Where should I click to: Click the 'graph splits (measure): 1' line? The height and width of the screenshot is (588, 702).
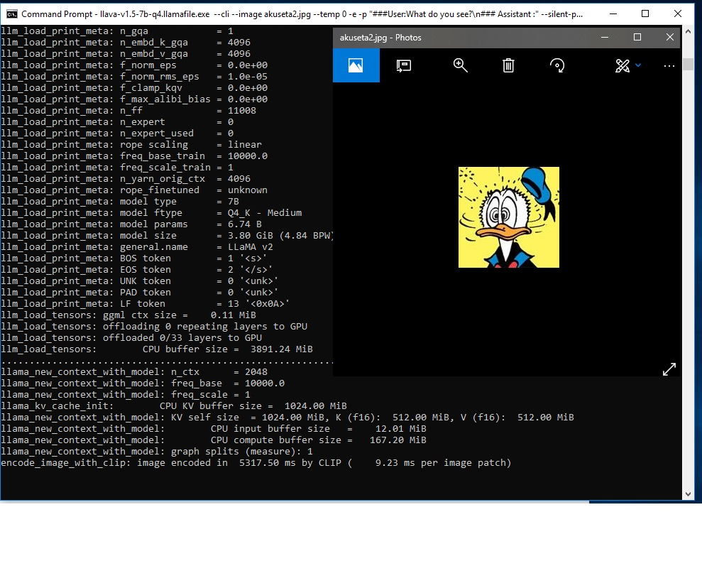157,452
